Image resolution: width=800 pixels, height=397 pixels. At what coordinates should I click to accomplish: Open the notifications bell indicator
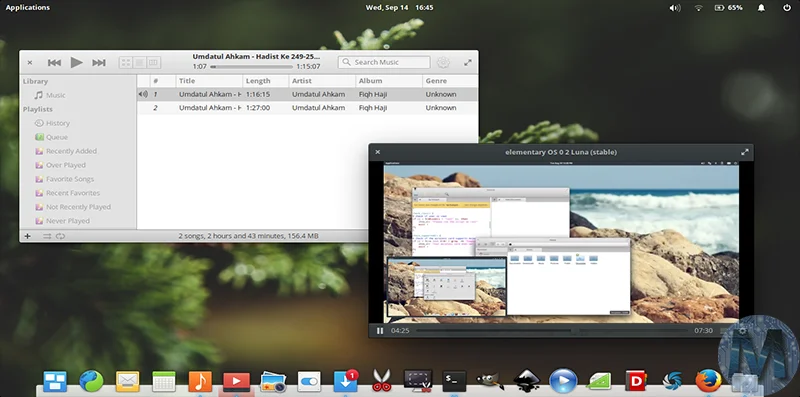click(x=761, y=8)
